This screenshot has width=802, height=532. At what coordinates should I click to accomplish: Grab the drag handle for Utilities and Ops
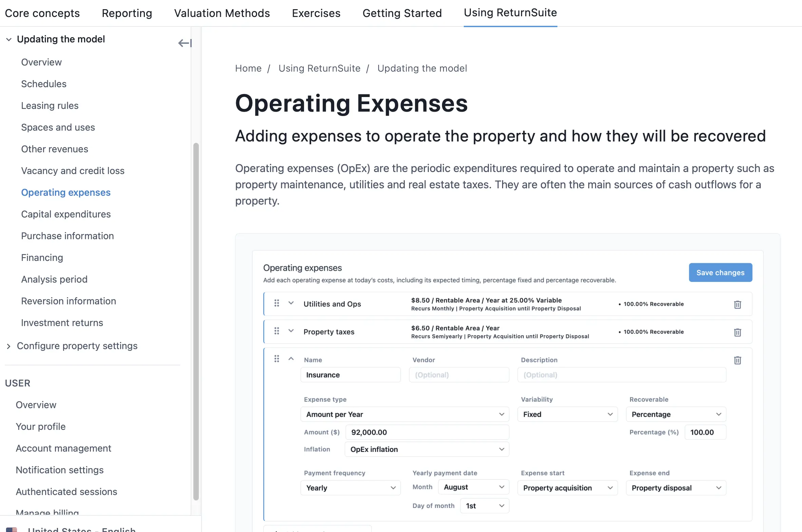[x=277, y=303]
